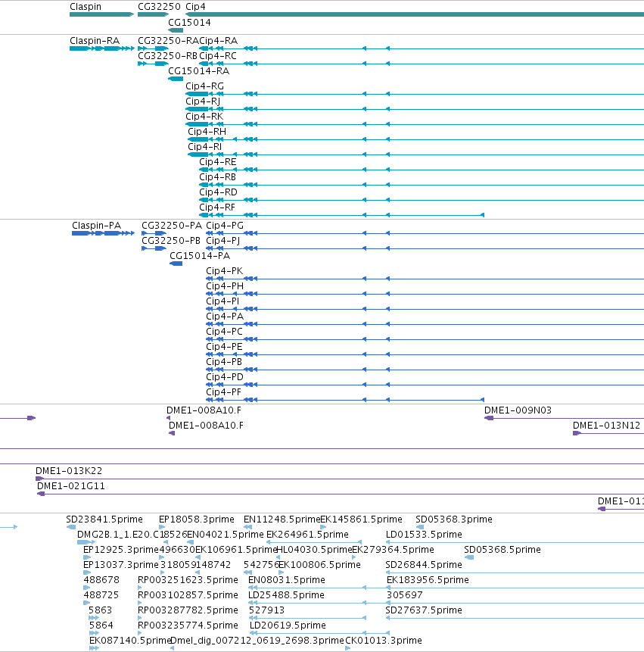Click the Cip4-RI transcript label

[205, 147]
